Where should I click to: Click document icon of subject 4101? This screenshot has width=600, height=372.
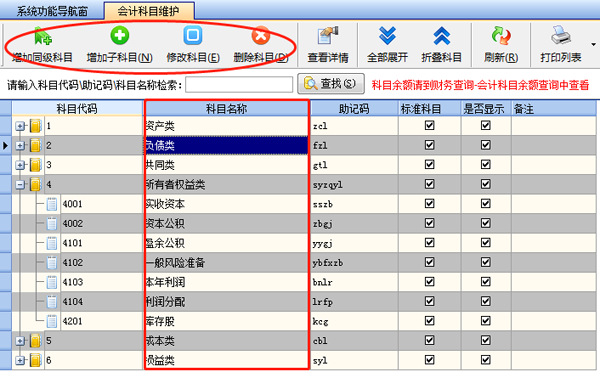coord(52,243)
